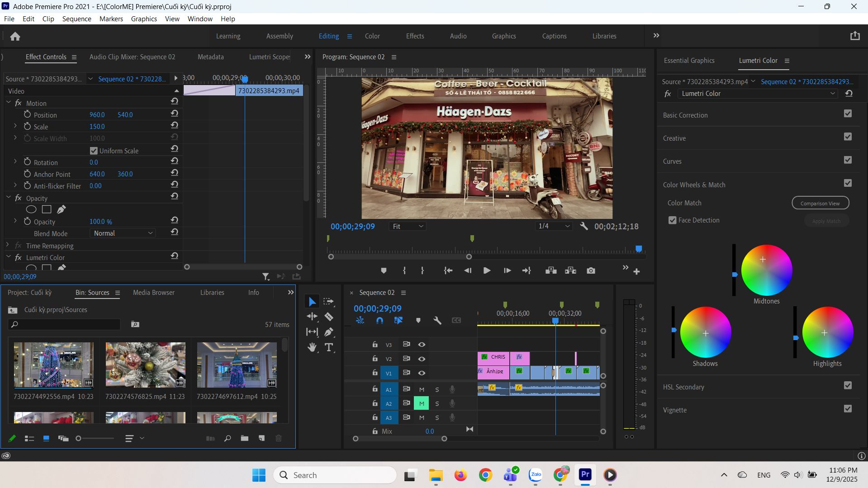Image resolution: width=868 pixels, height=488 pixels.
Task: Select the Ripple Edit tool
Action: click(x=312, y=317)
